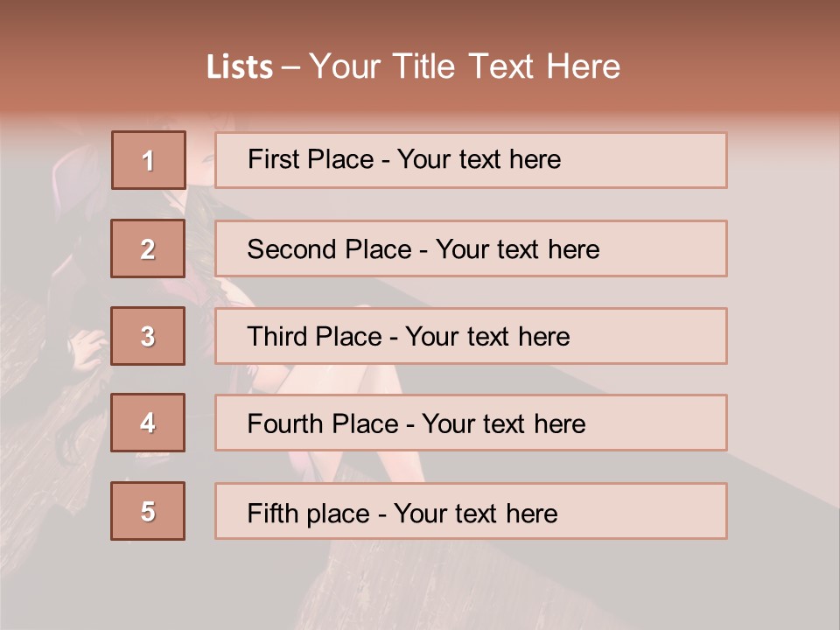
Task: Select the Fourth Place text bar
Action: [x=471, y=423]
